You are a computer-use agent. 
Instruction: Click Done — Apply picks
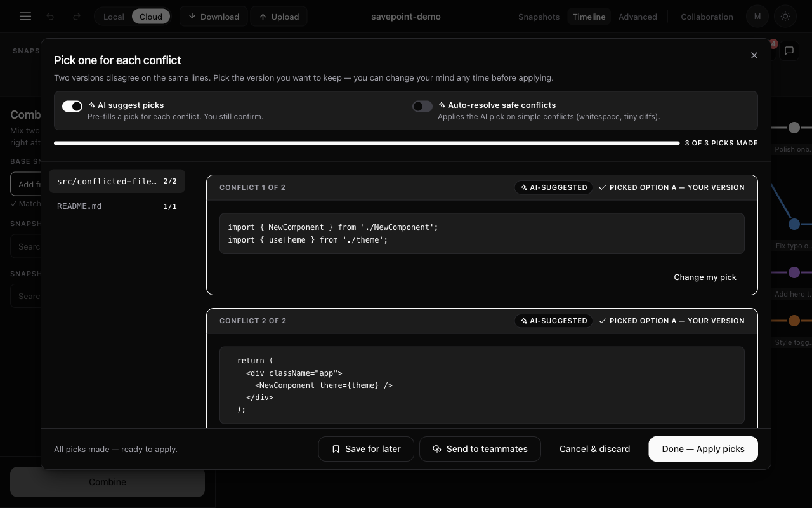coord(703,449)
